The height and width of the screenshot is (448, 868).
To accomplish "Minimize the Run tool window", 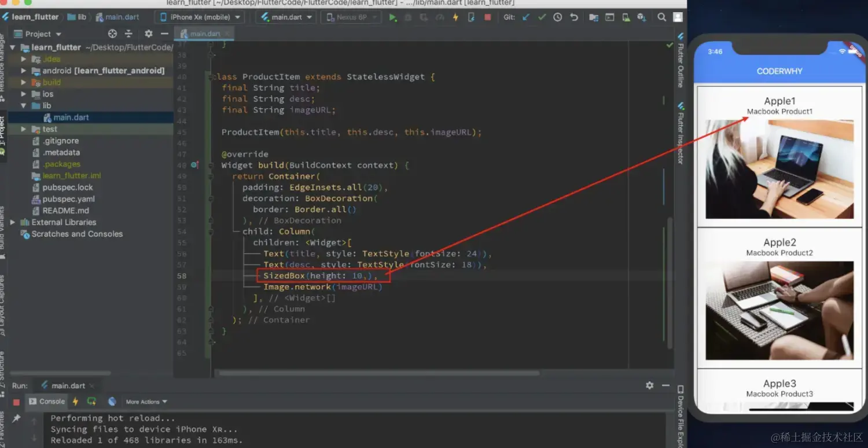I will pyautogui.click(x=665, y=385).
